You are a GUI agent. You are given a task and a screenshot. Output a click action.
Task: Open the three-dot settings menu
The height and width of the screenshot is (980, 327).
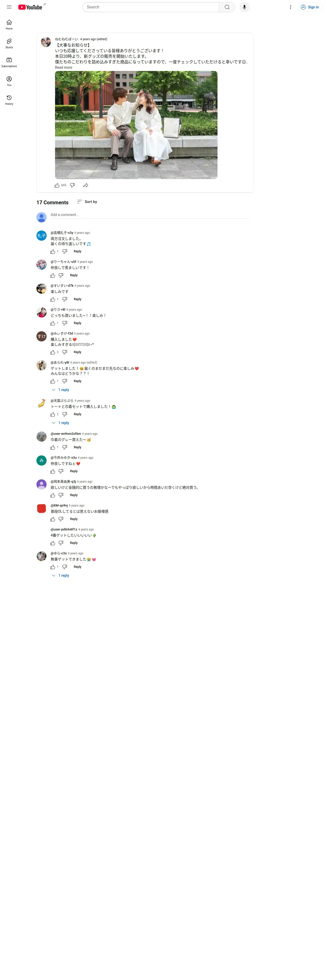pyautogui.click(x=291, y=7)
